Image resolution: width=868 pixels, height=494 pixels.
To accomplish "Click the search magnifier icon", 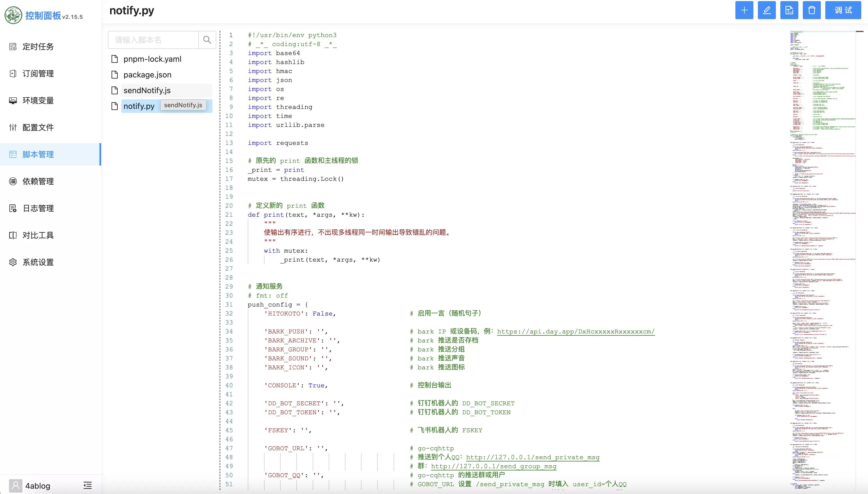I will coord(207,40).
